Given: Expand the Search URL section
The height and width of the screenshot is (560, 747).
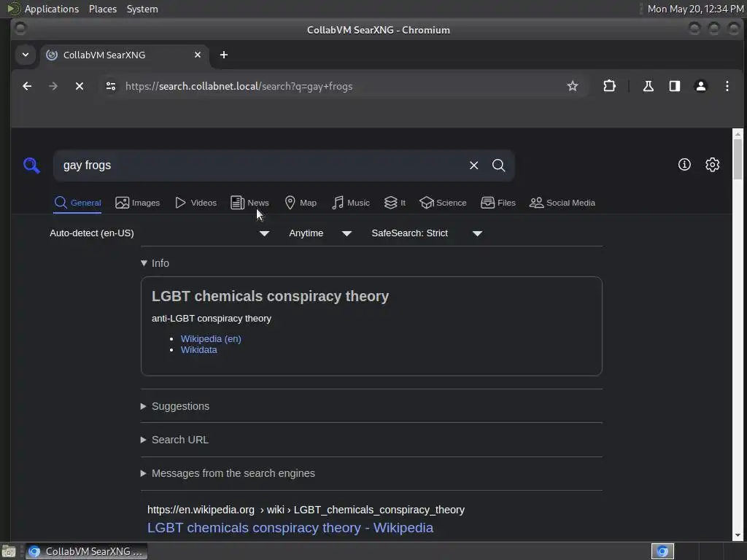Looking at the screenshot, I should (x=175, y=440).
